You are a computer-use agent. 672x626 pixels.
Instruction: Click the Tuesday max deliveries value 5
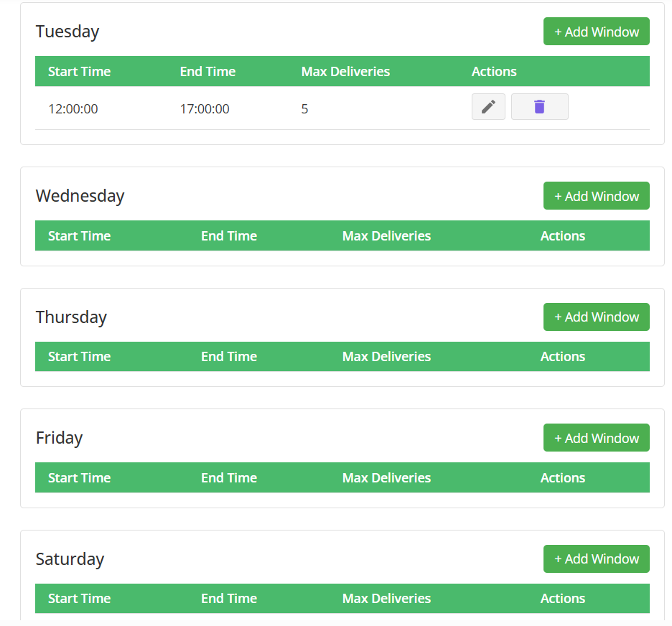(x=304, y=109)
